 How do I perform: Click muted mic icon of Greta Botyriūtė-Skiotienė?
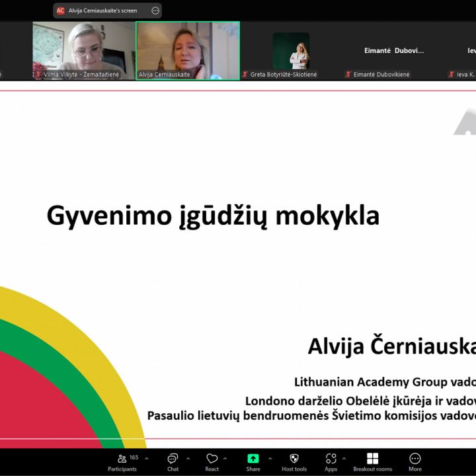(245, 74)
